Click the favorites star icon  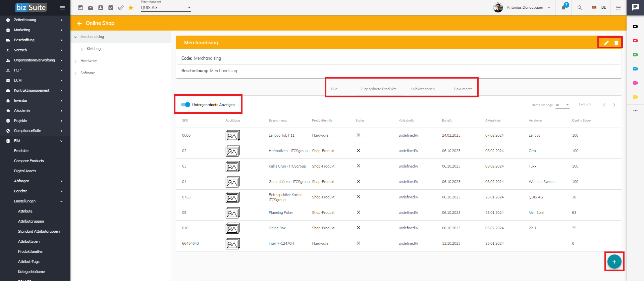131,7
